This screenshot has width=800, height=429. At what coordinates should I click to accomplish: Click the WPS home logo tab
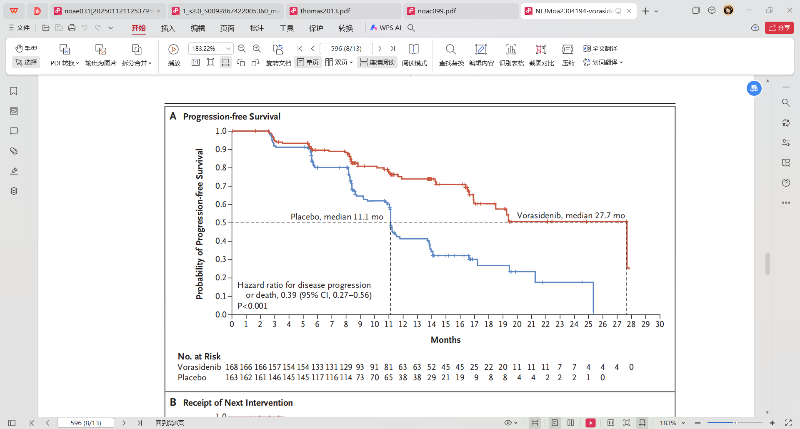coord(14,11)
